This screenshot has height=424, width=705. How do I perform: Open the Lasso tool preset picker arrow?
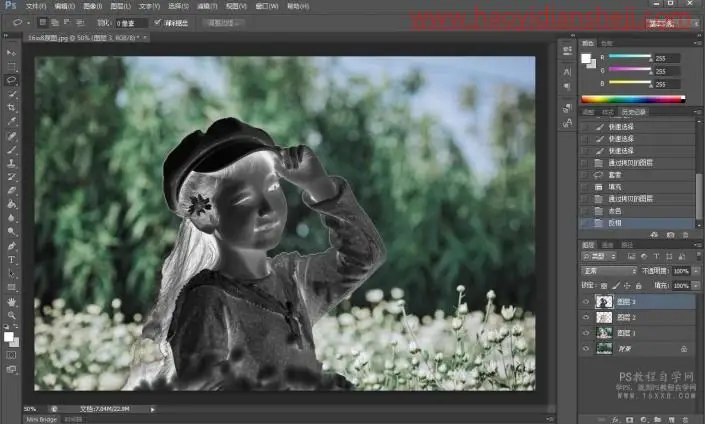pos(28,22)
